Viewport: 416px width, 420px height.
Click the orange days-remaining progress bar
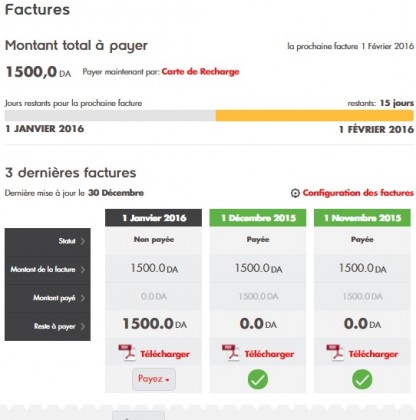click(315, 116)
